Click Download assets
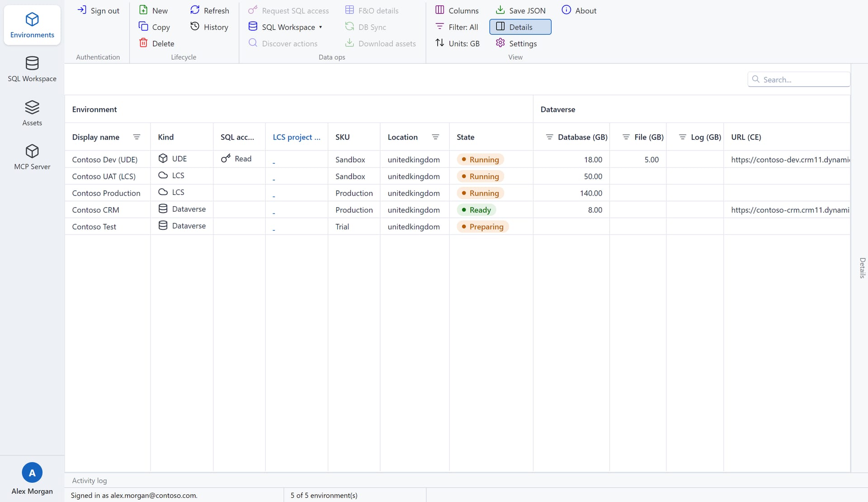 pos(380,43)
